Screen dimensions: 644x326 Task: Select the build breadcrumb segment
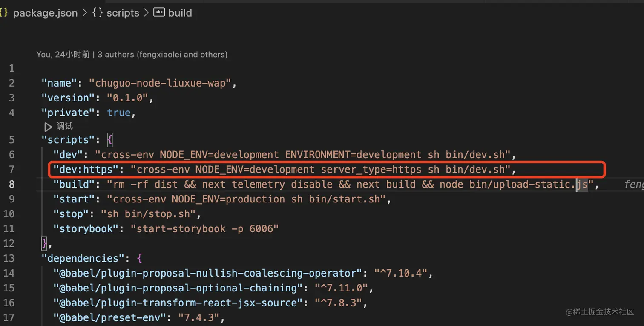(180, 13)
